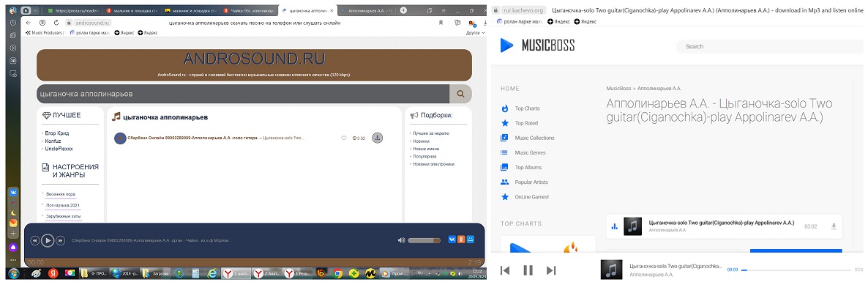The image size is (868, 285).
Task: Click the magnifier search button on AndroSound
Action: point(460,94)
